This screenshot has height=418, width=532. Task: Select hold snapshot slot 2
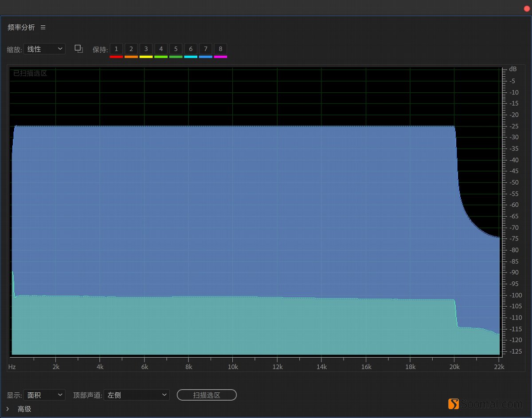click(131, 49)
